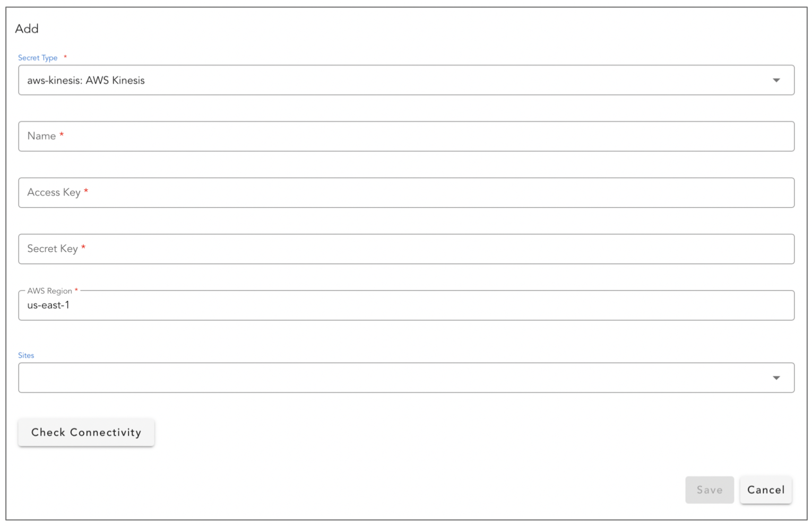Click the Secret Type dropdown arrow
812x526 pixels.
point(776,80)
